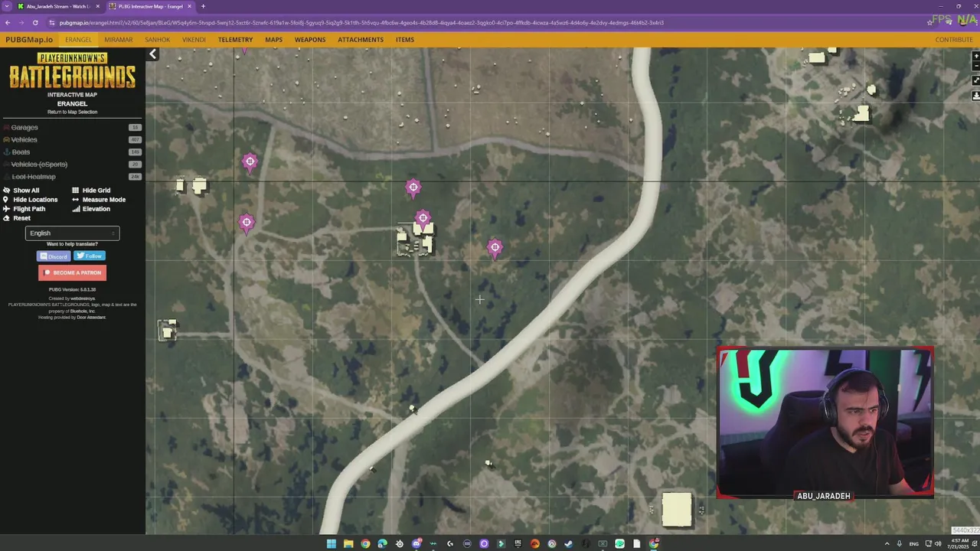Toggle the Boats marker layer
This screenshot has width=980, height=551.
tap(21, 152)
